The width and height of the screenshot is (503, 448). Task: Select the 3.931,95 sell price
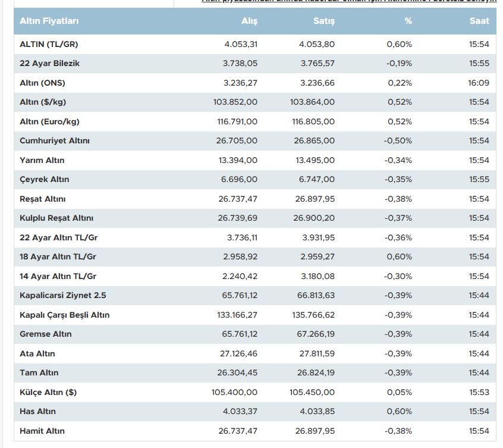[x=319, y=237]
